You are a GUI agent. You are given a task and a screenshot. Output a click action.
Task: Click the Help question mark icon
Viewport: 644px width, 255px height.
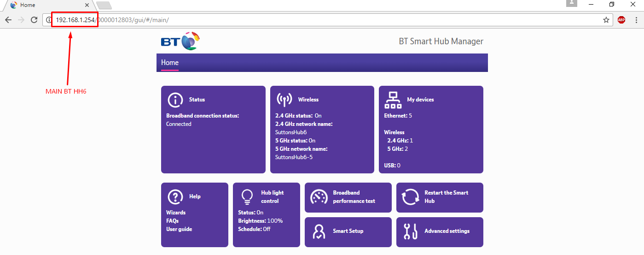pyautogui.click(x=175, y=196)
